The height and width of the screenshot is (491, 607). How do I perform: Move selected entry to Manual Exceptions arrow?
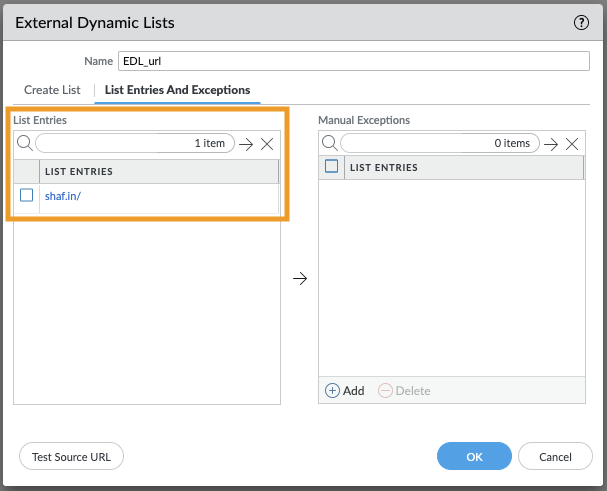coord(299,279)
